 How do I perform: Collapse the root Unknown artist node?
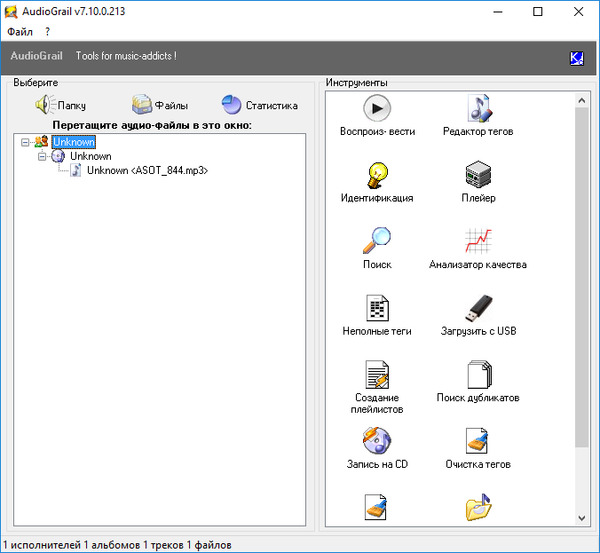[x=24, y=143]
